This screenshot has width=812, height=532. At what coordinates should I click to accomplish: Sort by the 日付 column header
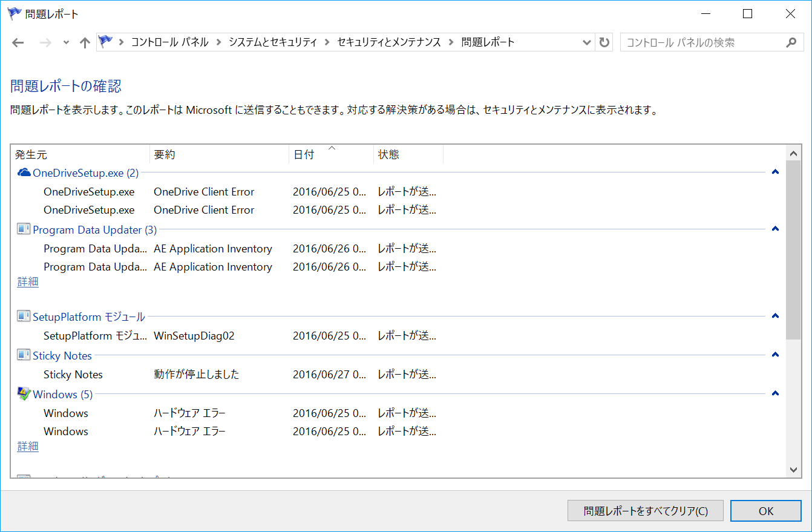[331, 154]
